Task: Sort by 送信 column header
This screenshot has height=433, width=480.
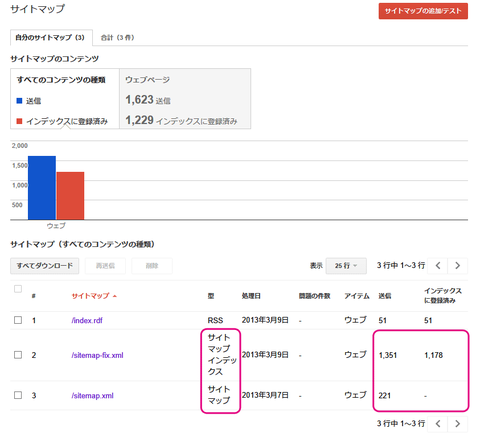Action: [x=385, y=296]
